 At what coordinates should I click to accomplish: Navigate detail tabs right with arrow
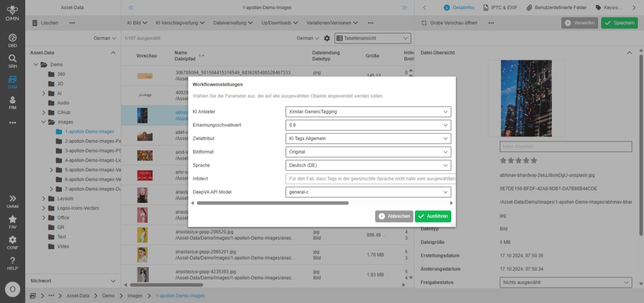pyautogui.click(x=634, y=7)
